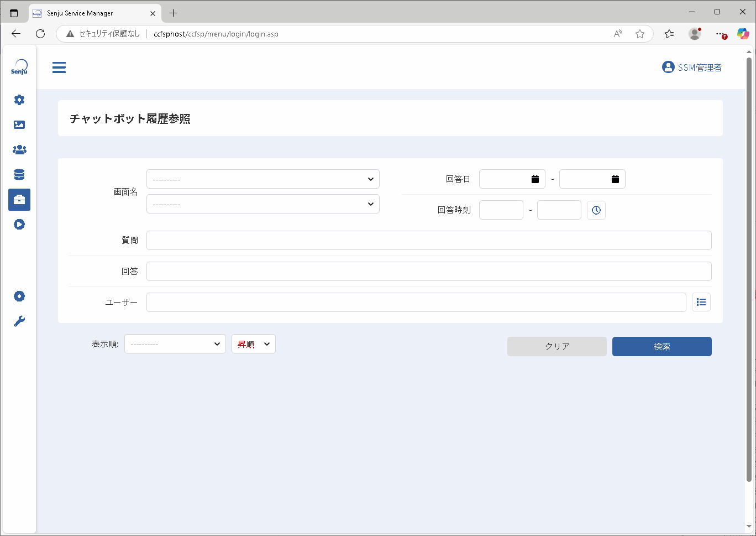The height and width of the screenshot is (536, 756).
Task: Open the browser favorites list icon
Action: click(x=669, y=34)
